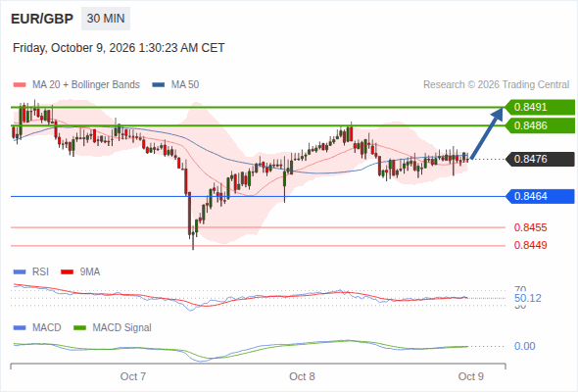Screen dimensions: 578x392
Task: Click the MA 50 legend label
Action: pos(185,85)
